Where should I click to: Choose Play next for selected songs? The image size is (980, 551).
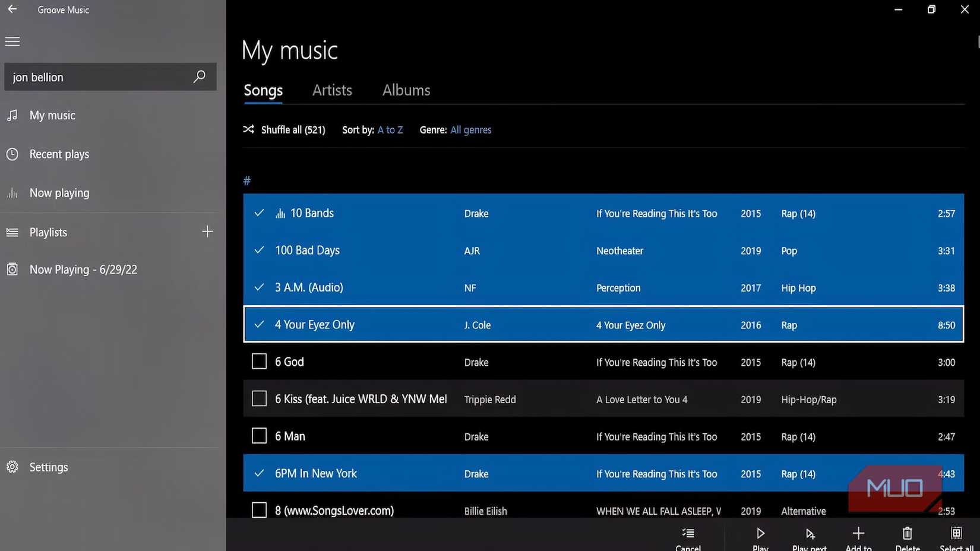tap(810, 538)
